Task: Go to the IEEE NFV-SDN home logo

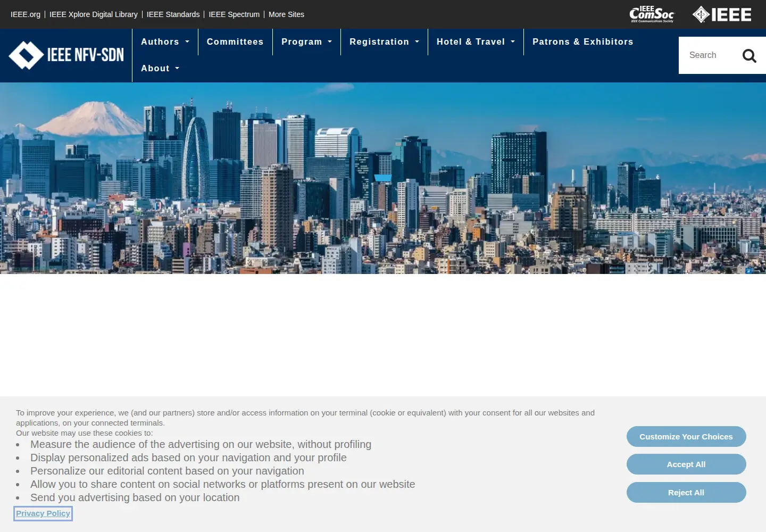Action: click(x=66, y=55)
